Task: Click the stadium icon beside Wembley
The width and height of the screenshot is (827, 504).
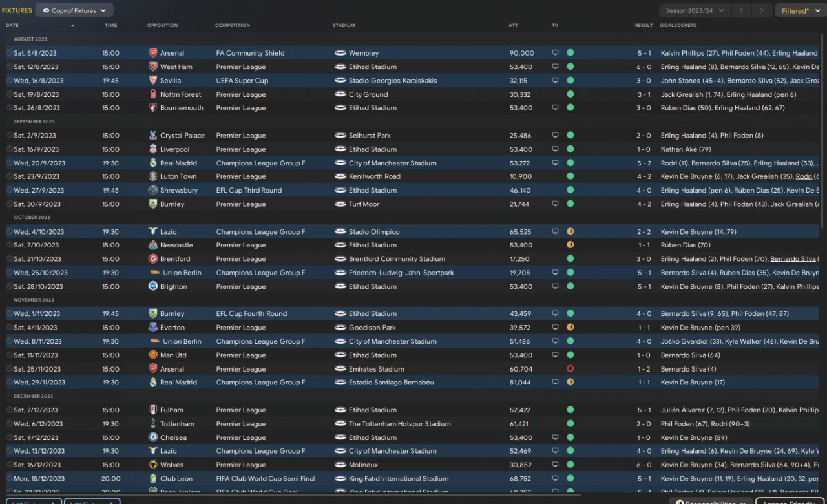Action: [340, 53]
